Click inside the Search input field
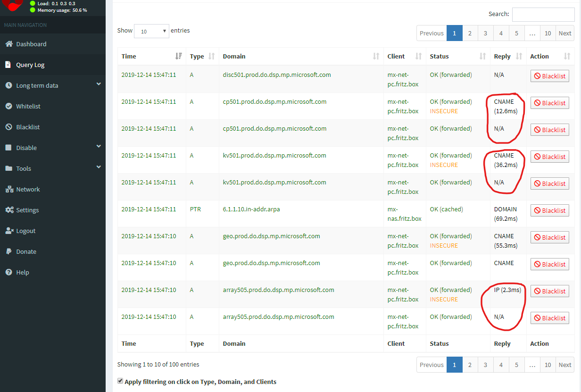581x392 pixels. 543,14
